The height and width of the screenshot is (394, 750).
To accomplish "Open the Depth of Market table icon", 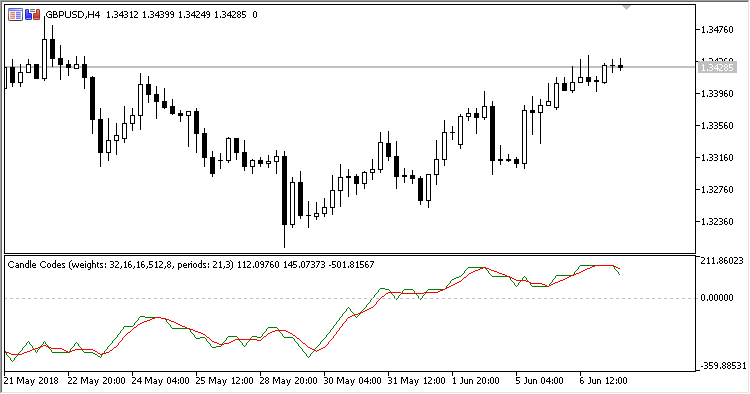I will tap(15, 15).
